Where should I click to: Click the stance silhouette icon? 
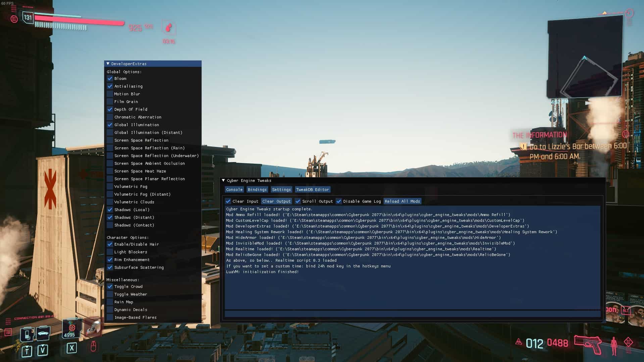pos(614,346)
